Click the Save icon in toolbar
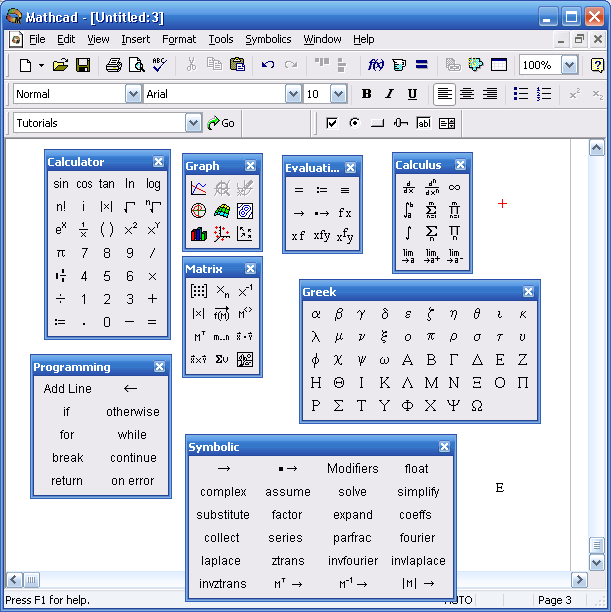611x612 pixels. [83, 65]
